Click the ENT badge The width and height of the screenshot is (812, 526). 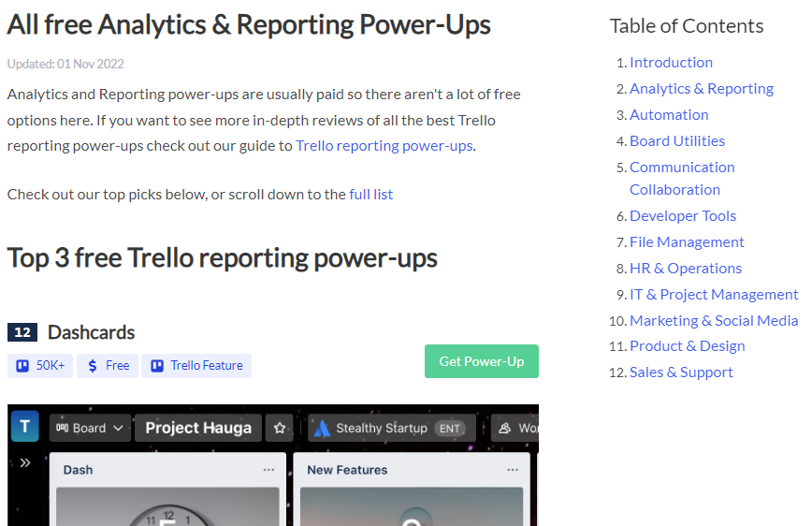point(449,429)
